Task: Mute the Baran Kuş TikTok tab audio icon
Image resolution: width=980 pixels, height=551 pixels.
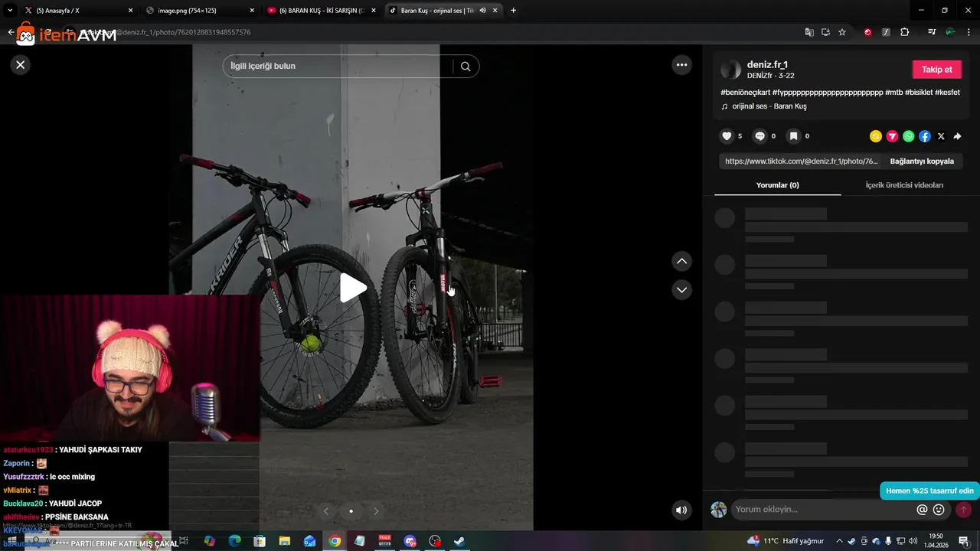Action: point(482,11)
